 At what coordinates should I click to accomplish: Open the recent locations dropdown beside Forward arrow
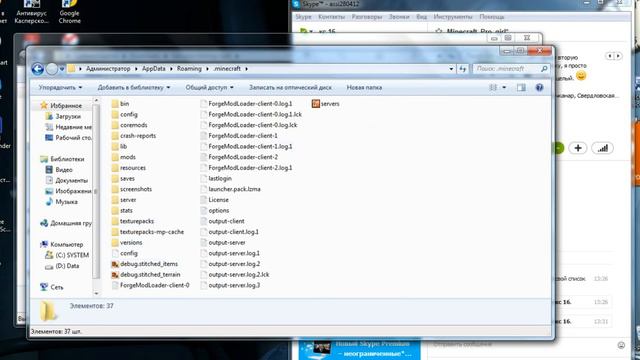[62, 69]
